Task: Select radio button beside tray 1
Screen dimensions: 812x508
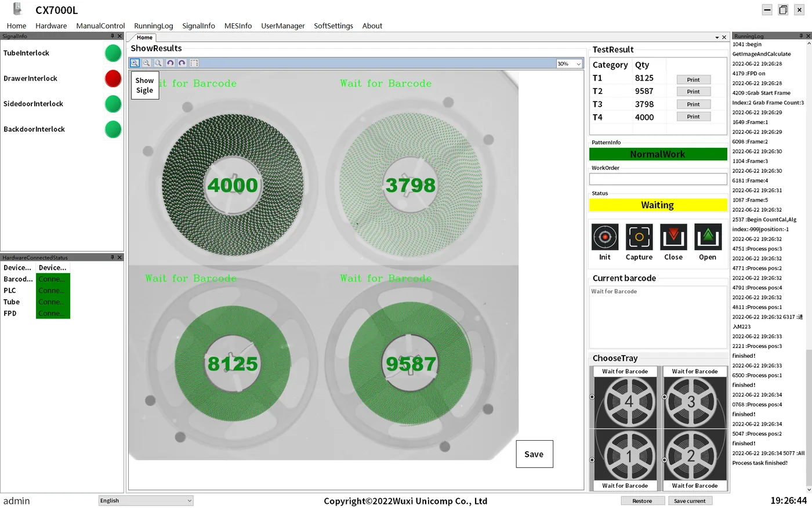Action: tap(592, 460)
